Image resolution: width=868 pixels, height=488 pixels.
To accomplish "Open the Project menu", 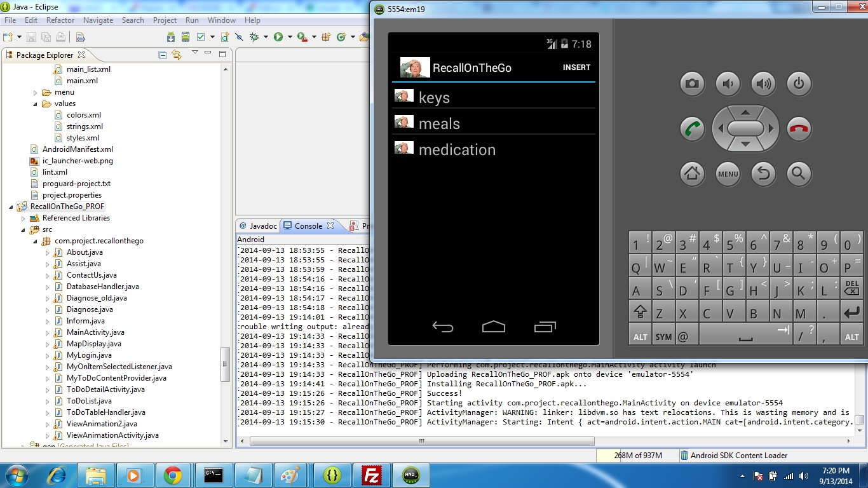I will click(165, 20).
